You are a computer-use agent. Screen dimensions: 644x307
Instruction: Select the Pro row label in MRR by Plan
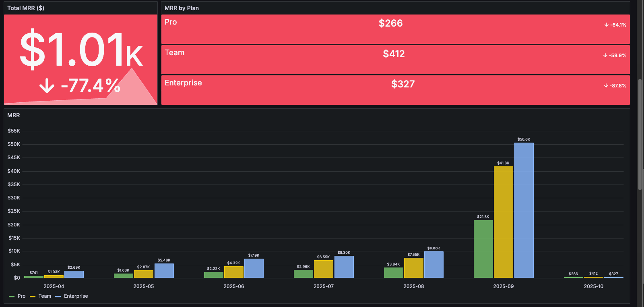pos(171,22)
